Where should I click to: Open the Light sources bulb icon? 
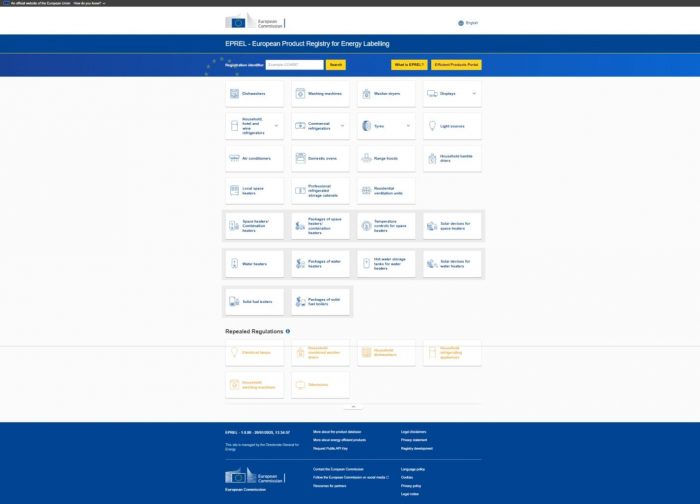click(x=432, y=126)
